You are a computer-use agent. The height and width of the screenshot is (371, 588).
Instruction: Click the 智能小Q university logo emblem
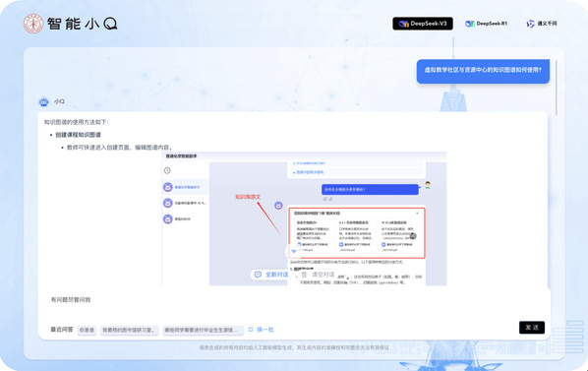[33, 24]
